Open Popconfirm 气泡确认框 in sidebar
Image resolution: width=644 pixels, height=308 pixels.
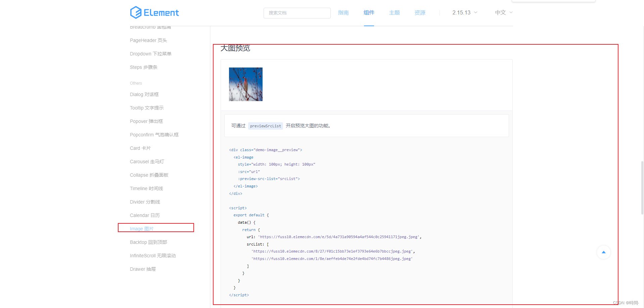[154, 135]
